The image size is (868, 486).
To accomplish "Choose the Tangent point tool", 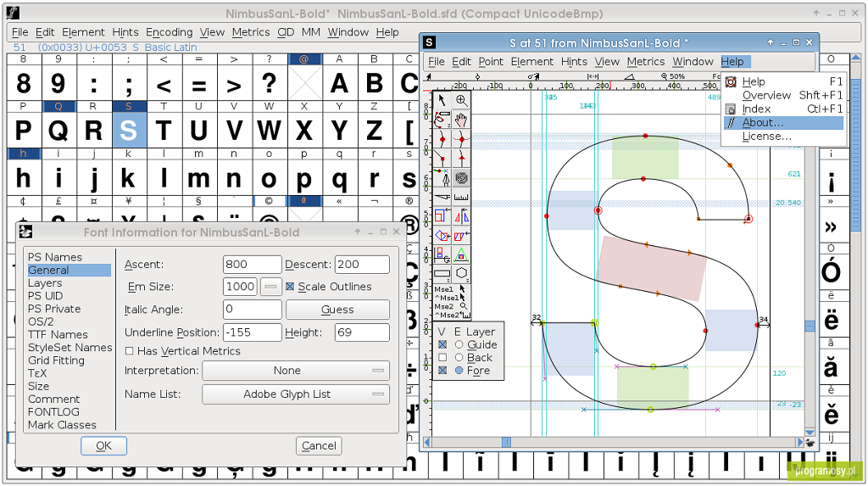I will (x=461, y=158).
